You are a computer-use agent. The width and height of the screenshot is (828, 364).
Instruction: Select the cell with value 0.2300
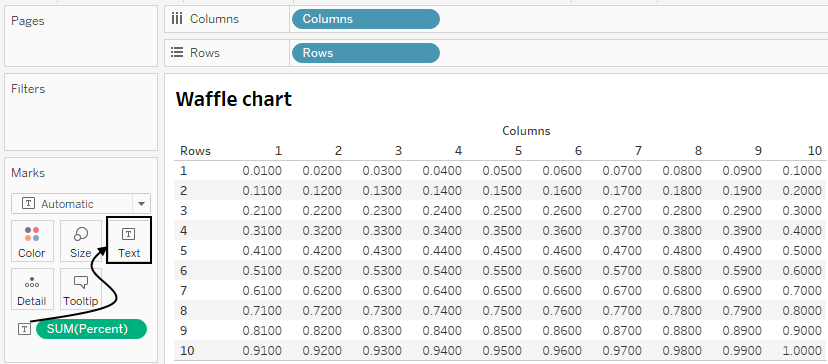[x=382, y=211]
